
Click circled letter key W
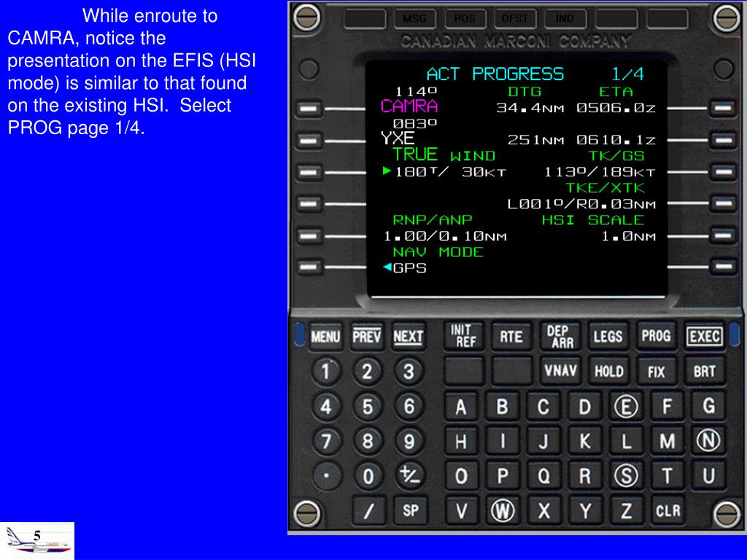502,511
